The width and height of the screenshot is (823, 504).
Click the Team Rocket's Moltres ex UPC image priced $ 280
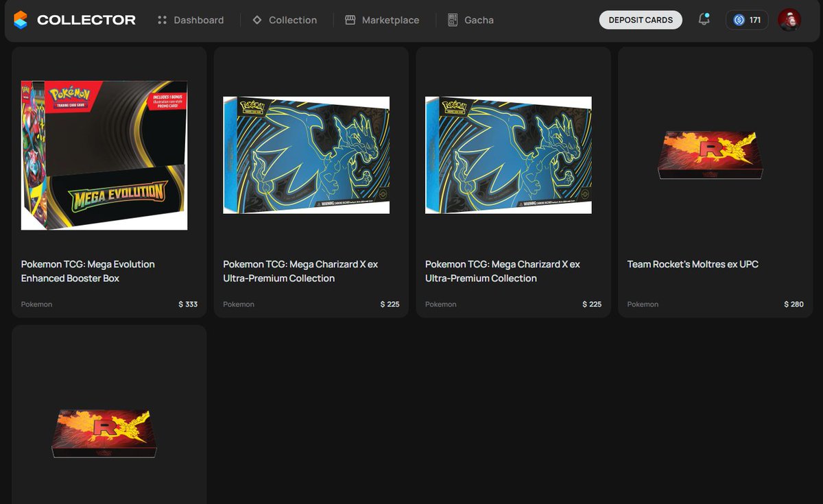[x=711, y=155]
